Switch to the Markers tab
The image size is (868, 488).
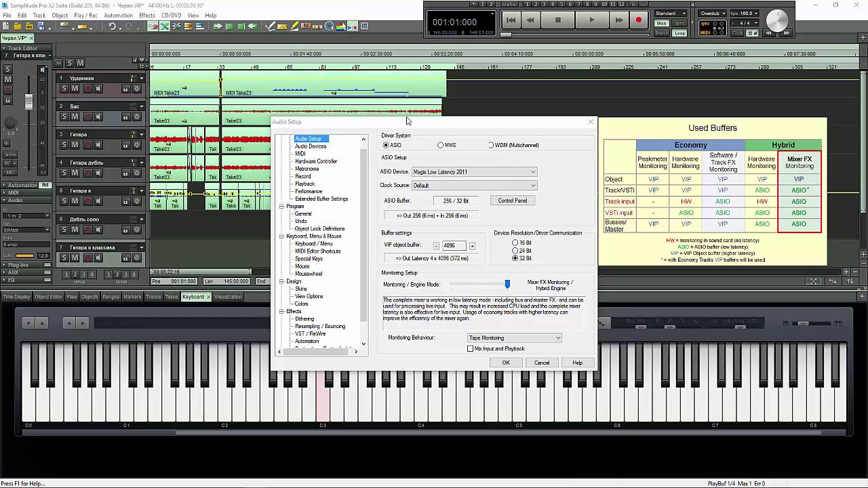point(132,297)
